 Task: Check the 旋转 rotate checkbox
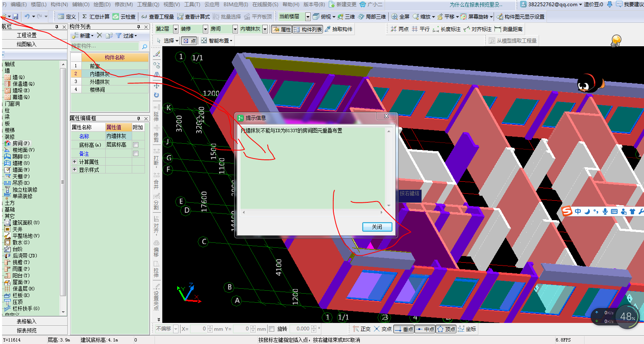(x=271, y=329)
